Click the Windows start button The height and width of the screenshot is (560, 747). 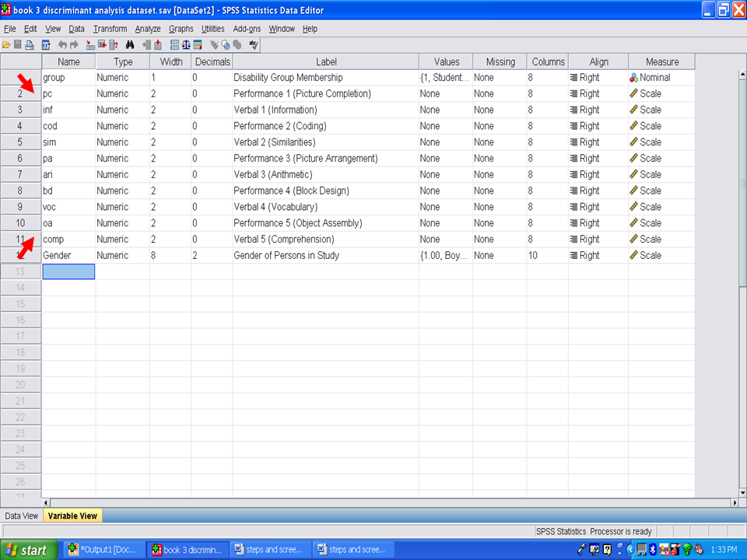29,550
